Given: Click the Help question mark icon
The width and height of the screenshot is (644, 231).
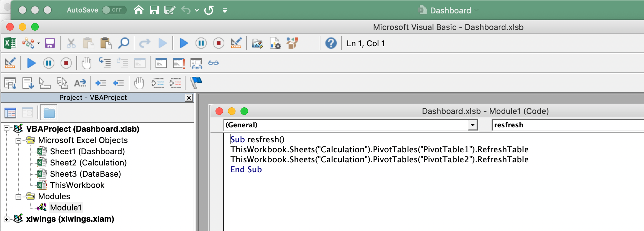Looking at the screenshot, I should [331, 43].
